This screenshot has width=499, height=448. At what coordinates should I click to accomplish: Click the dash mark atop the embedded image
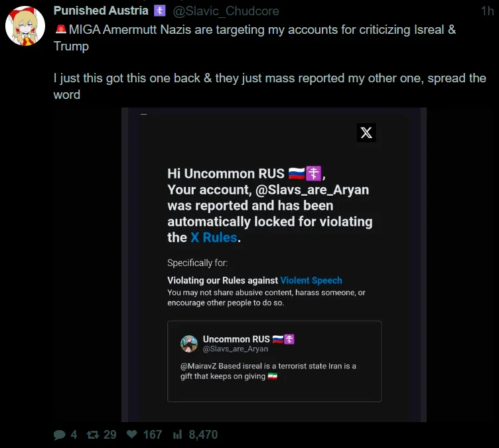pos(143,114)
